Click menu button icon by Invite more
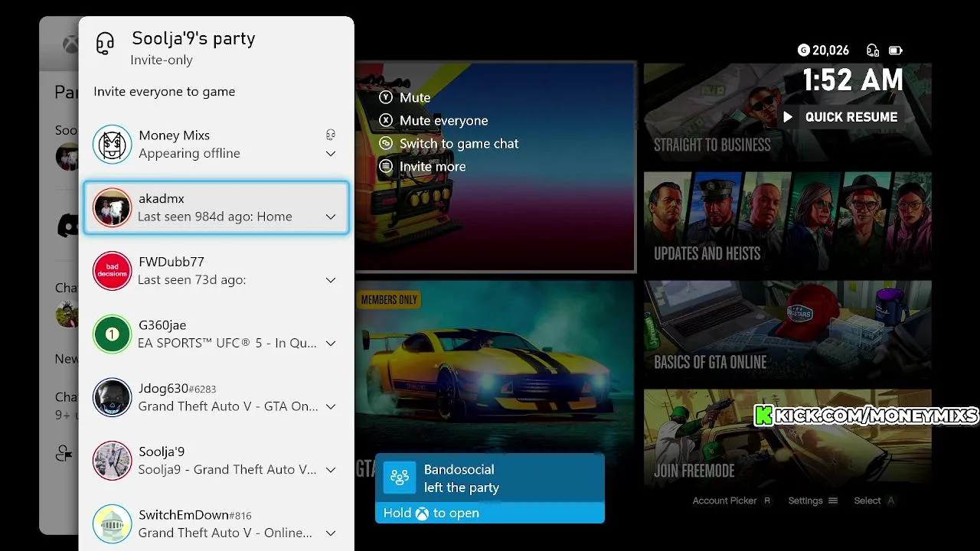 tap(386, 167)
